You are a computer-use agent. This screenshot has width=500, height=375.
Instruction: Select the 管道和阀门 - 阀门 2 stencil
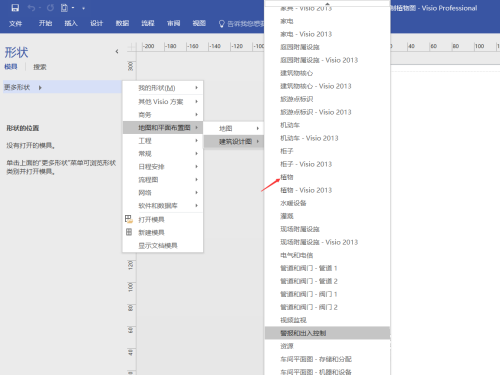click(327, 307)
